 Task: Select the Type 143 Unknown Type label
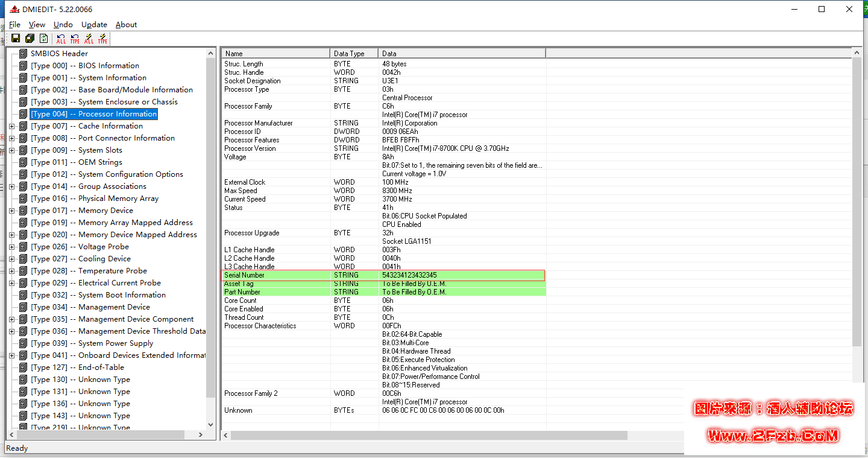(80, 416)
